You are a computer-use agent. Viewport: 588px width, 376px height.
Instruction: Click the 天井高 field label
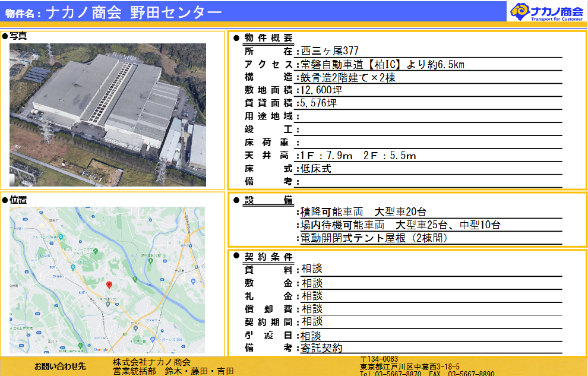click(267, 156)
